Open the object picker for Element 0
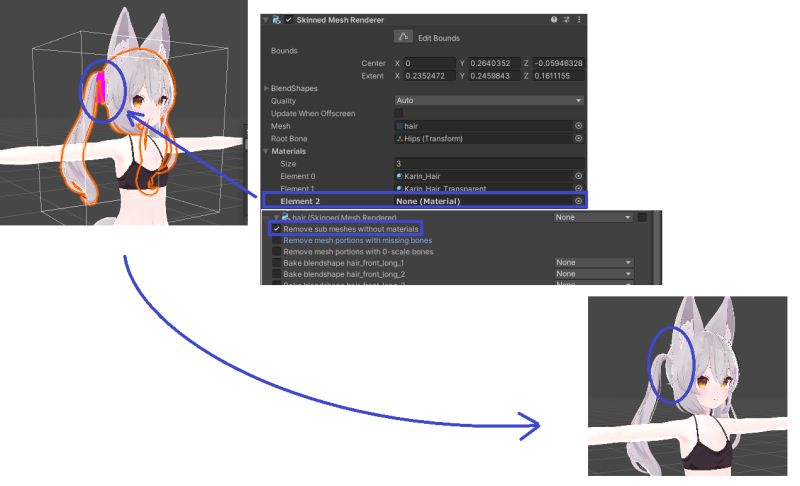The image size is (800, 486). coord(578,176)
